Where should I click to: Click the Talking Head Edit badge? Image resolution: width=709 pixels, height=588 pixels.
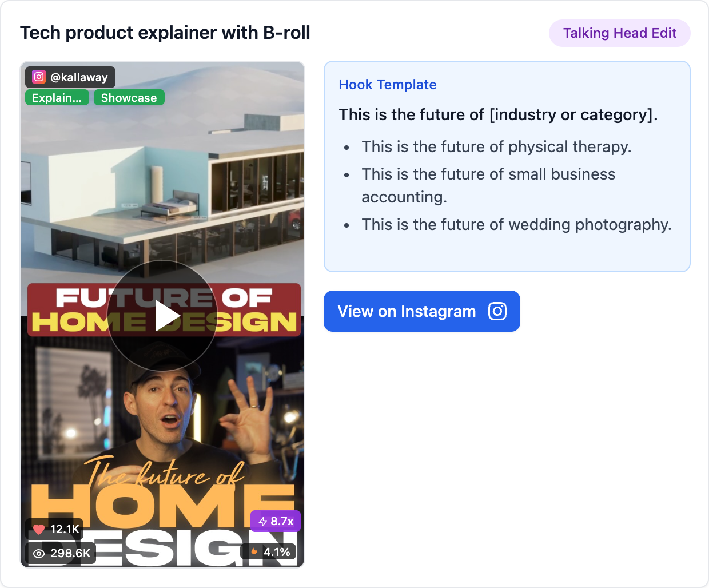(620, 33)
